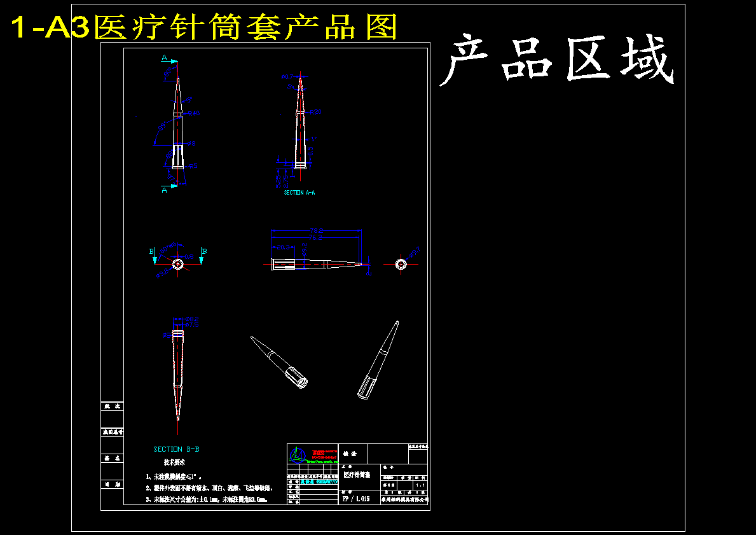Click the R5 radius dimension
756x535 pixels.
[193, 167]
